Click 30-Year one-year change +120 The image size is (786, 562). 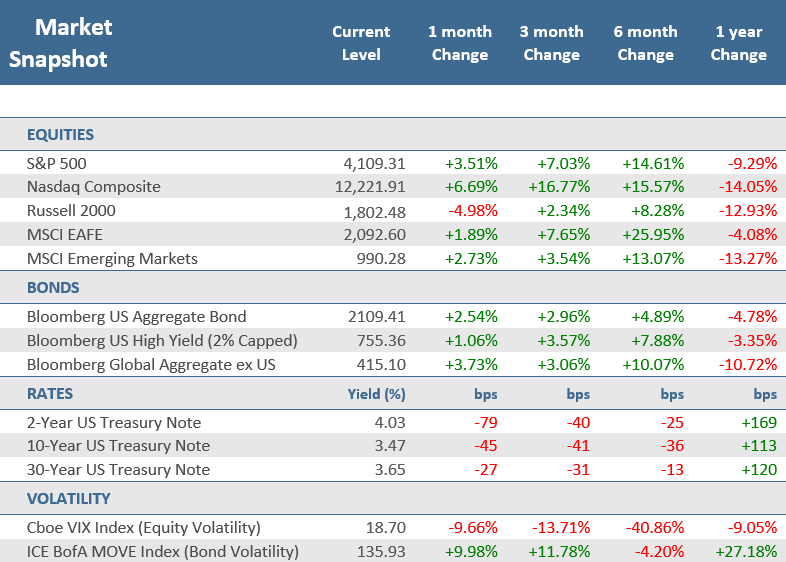coord(759,470)
